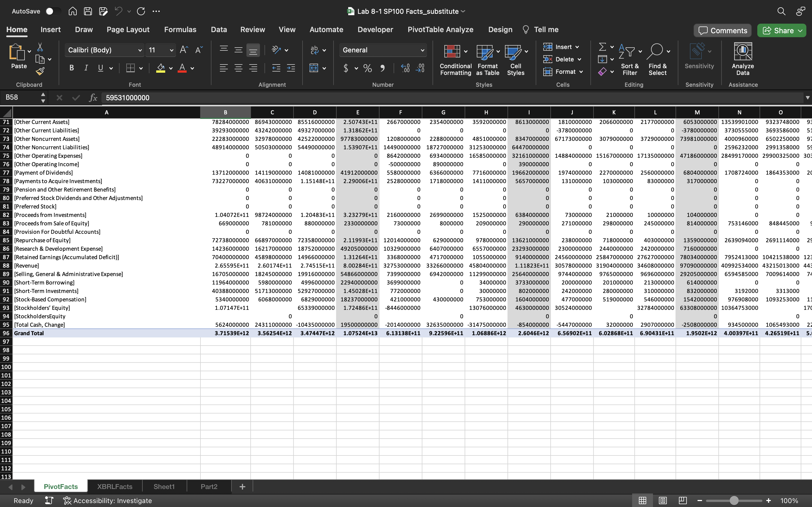Toggle Bold formatting
The height and width of the screenshot is (507, 812).
71,68
